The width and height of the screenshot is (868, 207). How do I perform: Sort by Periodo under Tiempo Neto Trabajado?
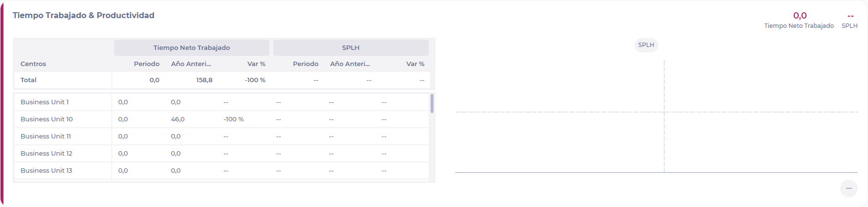[x=146, y=64]
